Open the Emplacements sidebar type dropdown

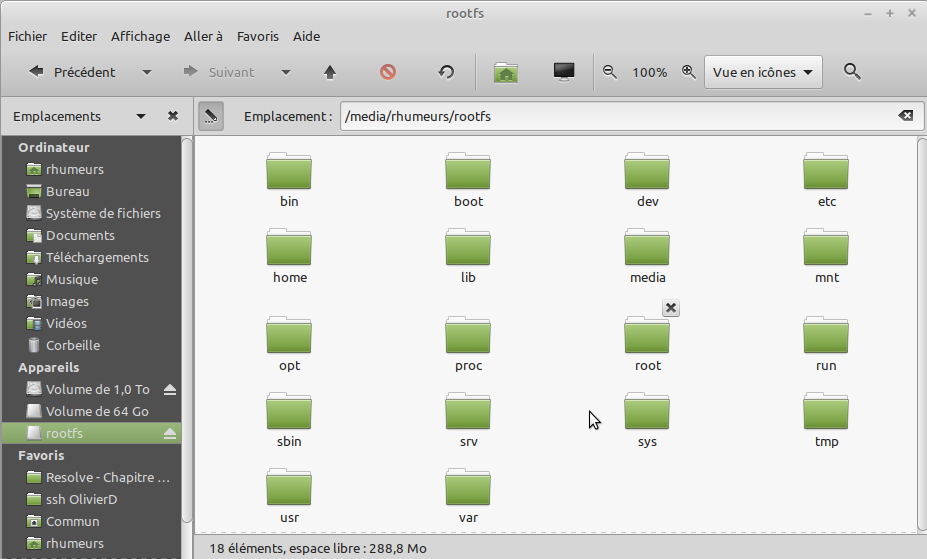click(x=141, y=116)
